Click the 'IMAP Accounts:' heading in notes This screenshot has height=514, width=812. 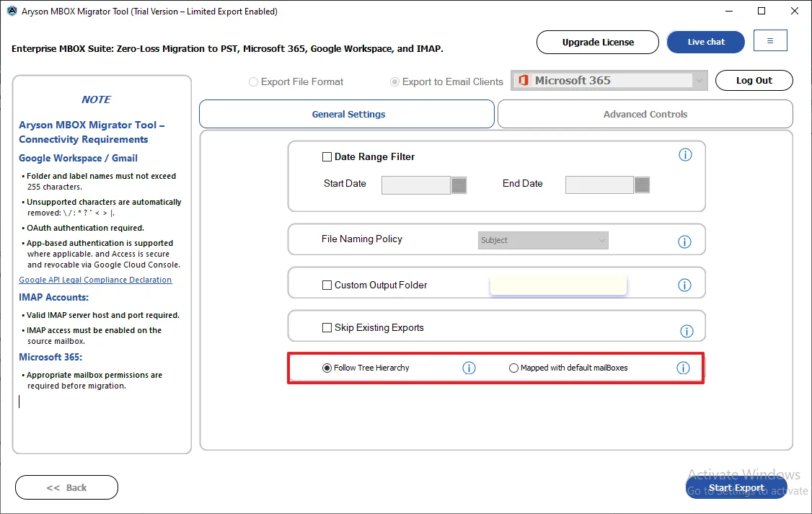pos(54,298)
